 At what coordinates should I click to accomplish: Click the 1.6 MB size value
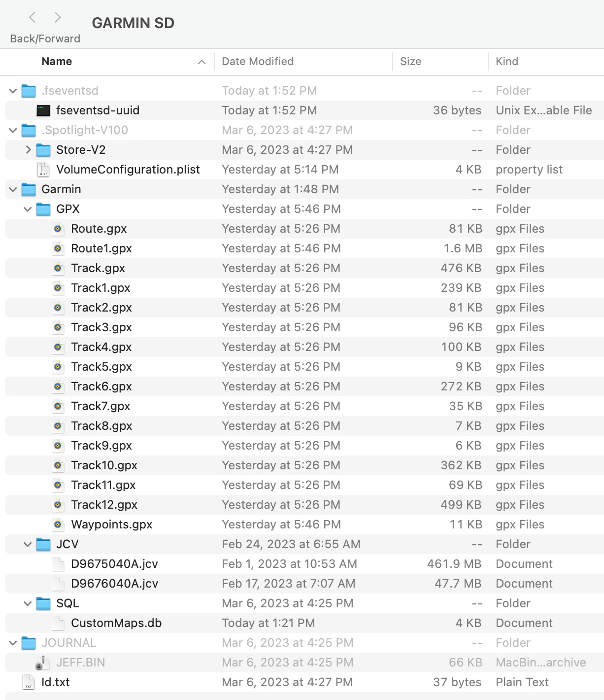tap(463, 248)
